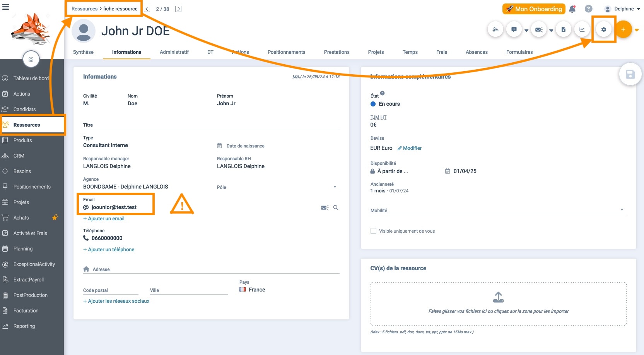Click the download document icon

pos(564,29)
